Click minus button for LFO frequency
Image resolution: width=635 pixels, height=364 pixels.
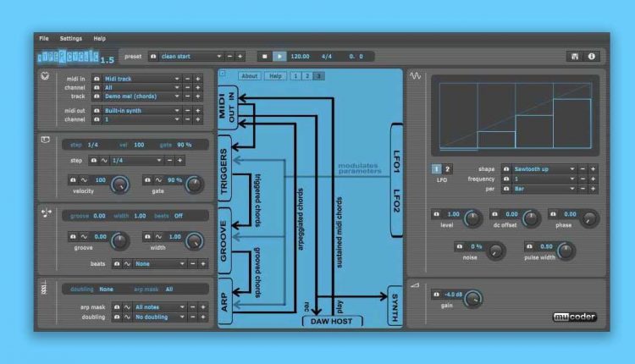583,179
